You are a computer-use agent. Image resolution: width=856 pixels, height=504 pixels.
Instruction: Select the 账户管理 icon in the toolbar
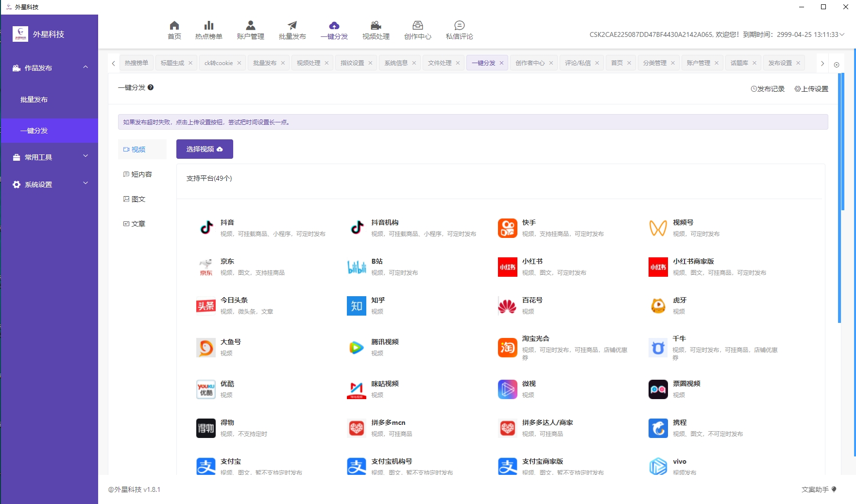[x=250, y=29]
